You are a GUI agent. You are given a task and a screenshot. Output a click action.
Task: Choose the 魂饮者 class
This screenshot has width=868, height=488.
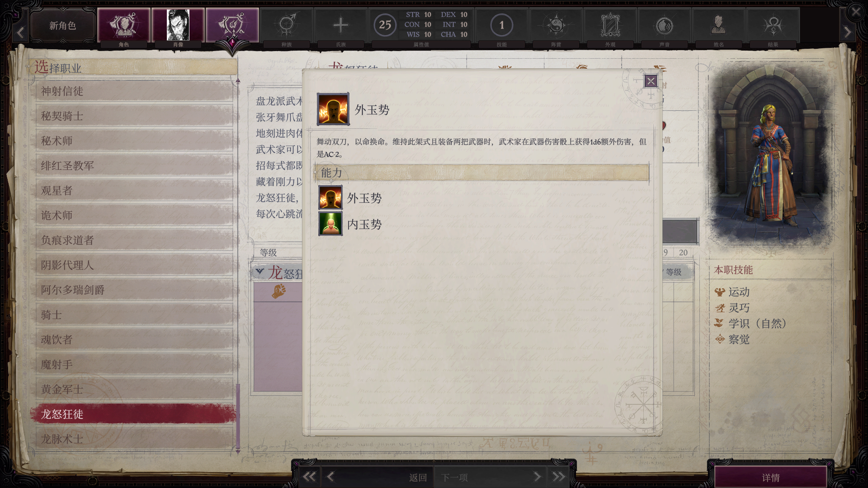pos(135,340)
